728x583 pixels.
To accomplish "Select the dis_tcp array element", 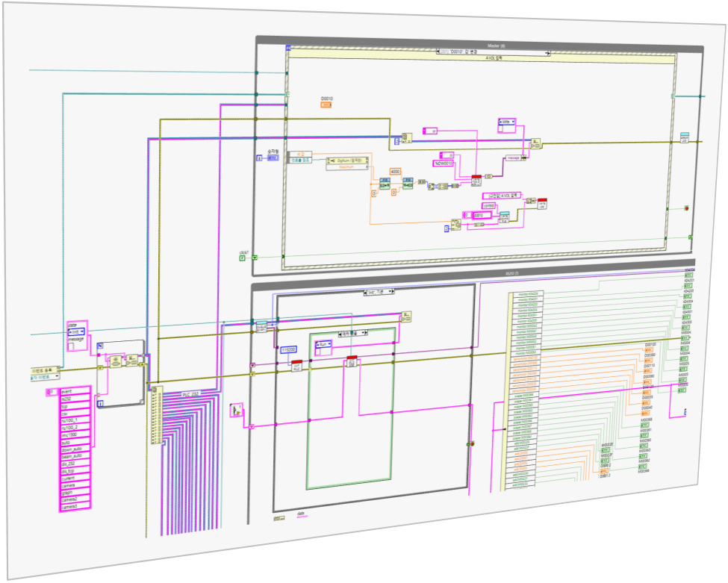I will [75, 472].
